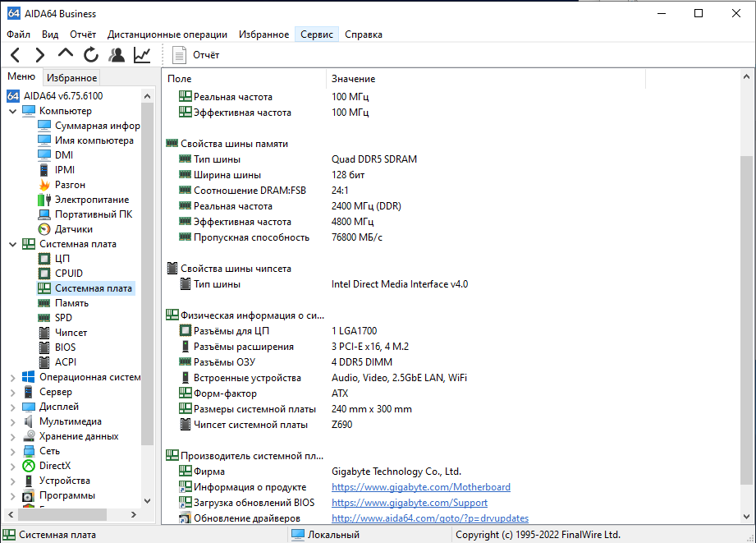Open the Сервис menu

click(317, 35)
